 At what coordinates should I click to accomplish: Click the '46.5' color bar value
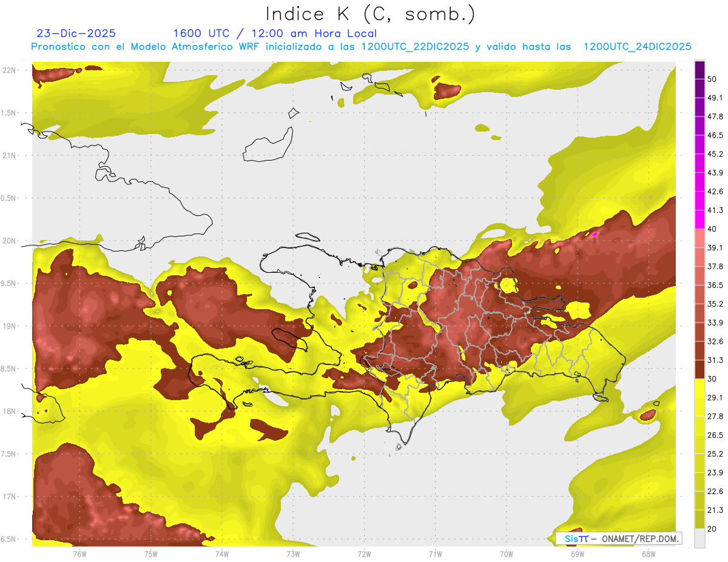click(x=716, y=135)
